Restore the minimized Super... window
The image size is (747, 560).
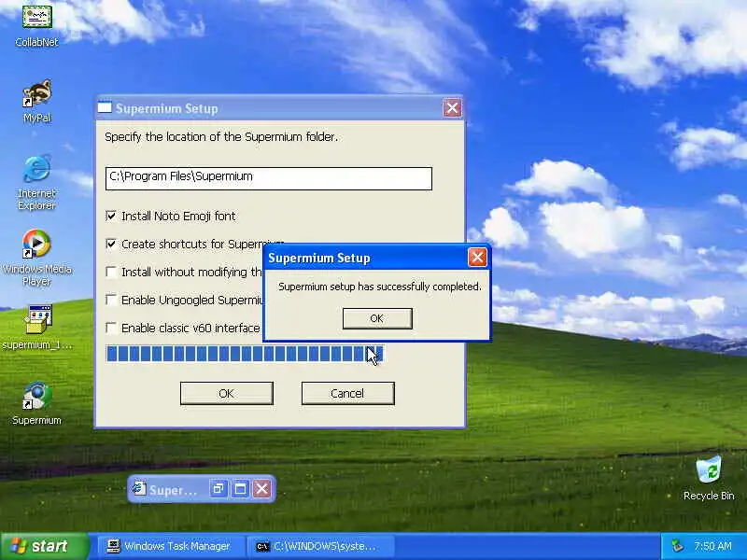[218, 488]
